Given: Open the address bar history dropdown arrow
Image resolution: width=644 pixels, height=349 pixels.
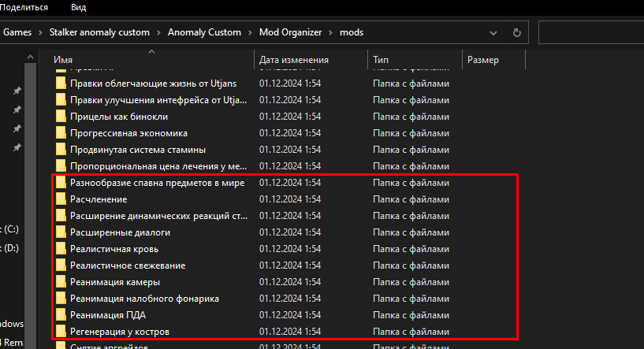Looking at the screenshot, I should point(494,33).
